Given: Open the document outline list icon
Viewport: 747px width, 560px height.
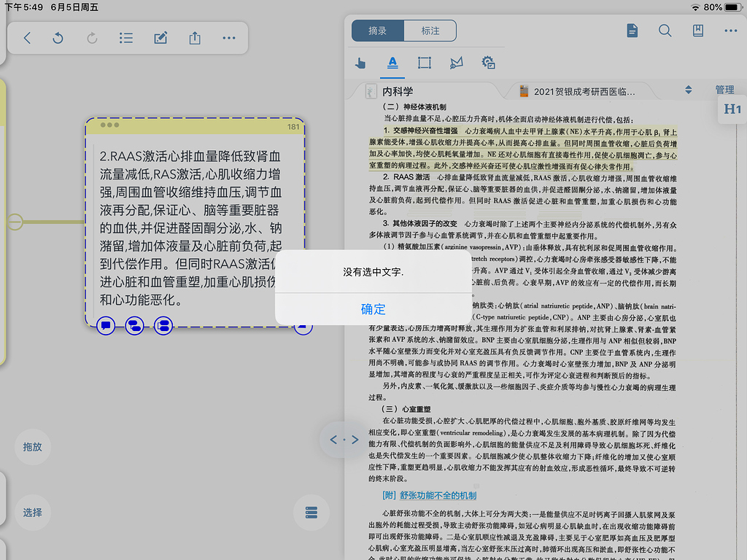Looking at the screenshot, I should (x=125, y=37).
